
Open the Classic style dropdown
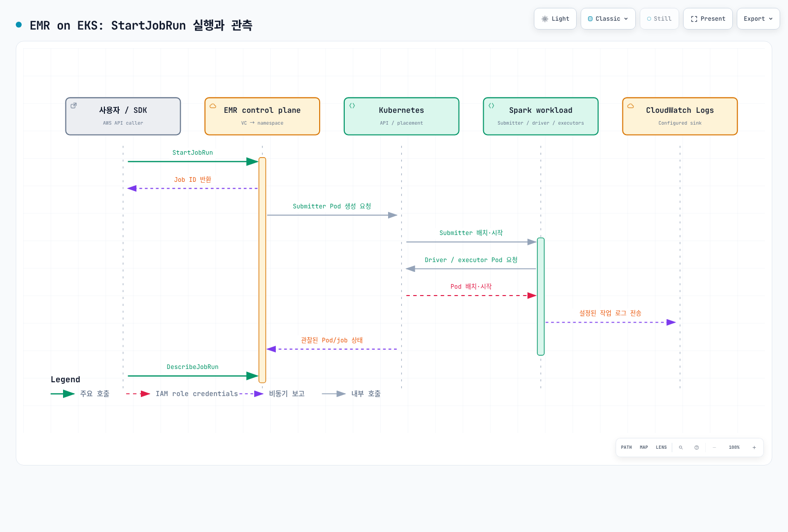point(608,19)
